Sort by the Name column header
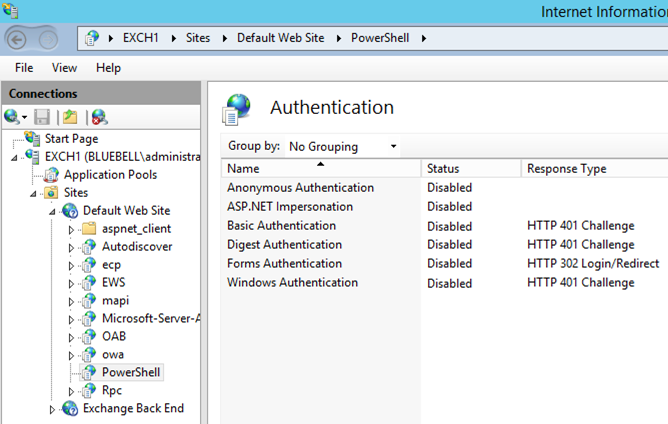 (x=321, y=168)
